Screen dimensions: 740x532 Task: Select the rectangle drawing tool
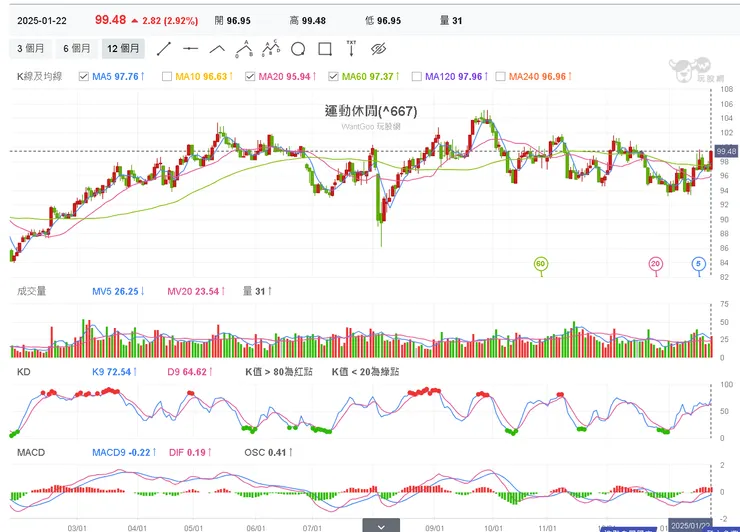[x=324, y=48]
